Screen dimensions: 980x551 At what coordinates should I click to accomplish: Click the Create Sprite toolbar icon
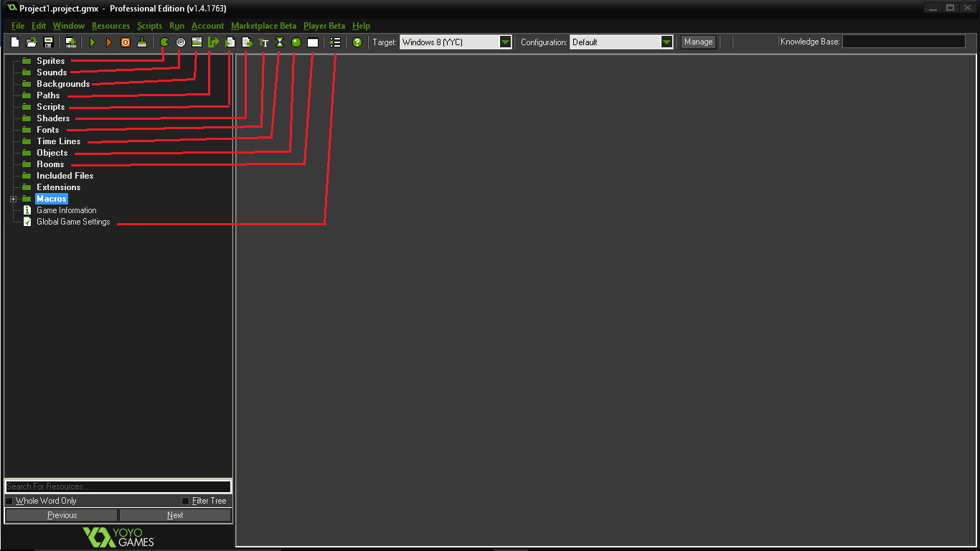coord(164,42)
